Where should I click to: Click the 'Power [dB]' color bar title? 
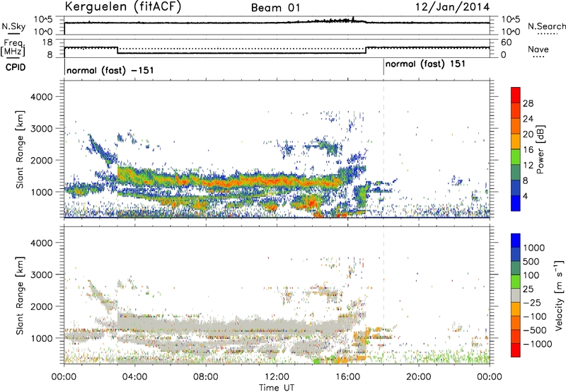(541, 149)
